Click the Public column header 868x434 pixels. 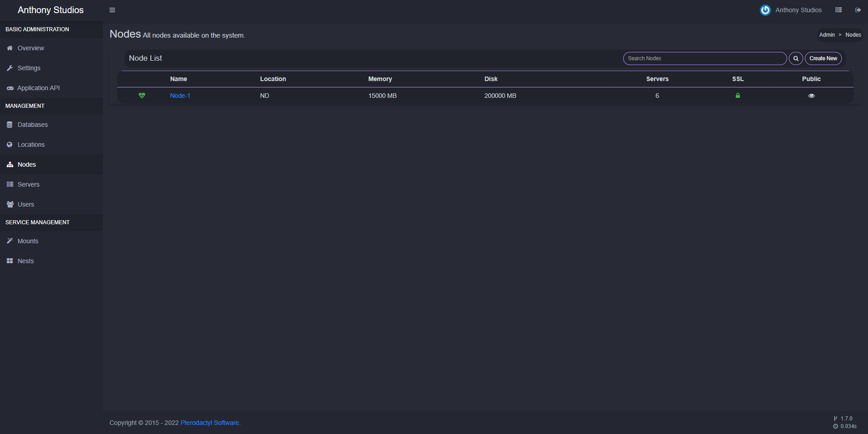pos(811,79)
